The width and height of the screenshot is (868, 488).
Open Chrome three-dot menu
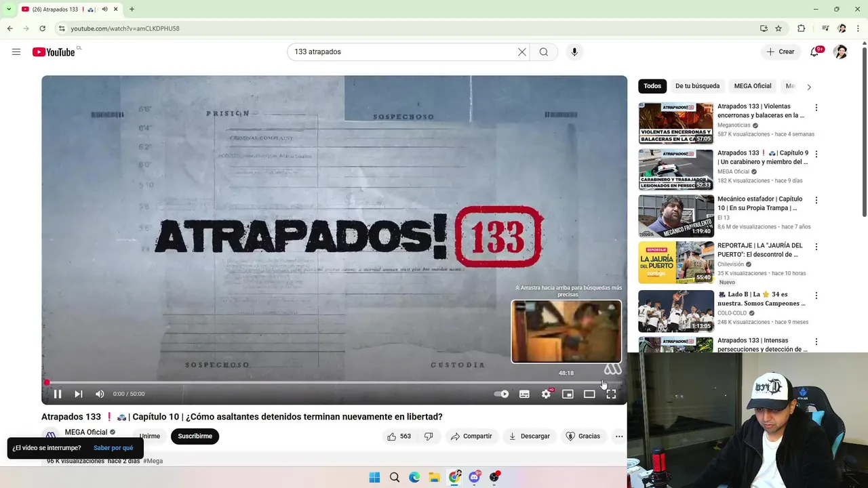[858, 28]
